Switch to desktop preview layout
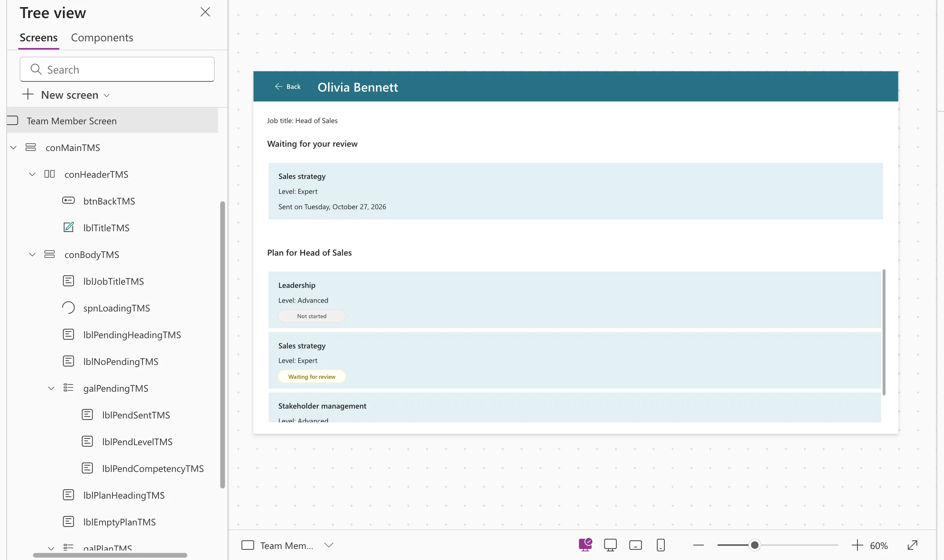The width and height of the screenshot is (944, 560). pos(610,545)
